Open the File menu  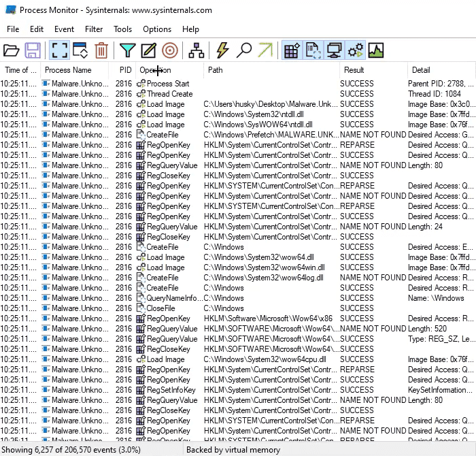(x=13, y=29)
